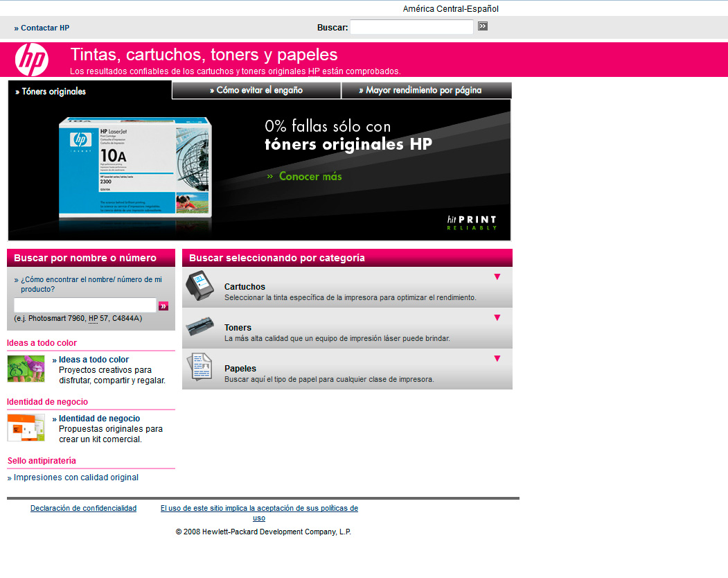Switch to Cómo evitar el engaño tab
The height and width of the screenshot is (578, 728).
pyautogui.click(x=256, y=90)
